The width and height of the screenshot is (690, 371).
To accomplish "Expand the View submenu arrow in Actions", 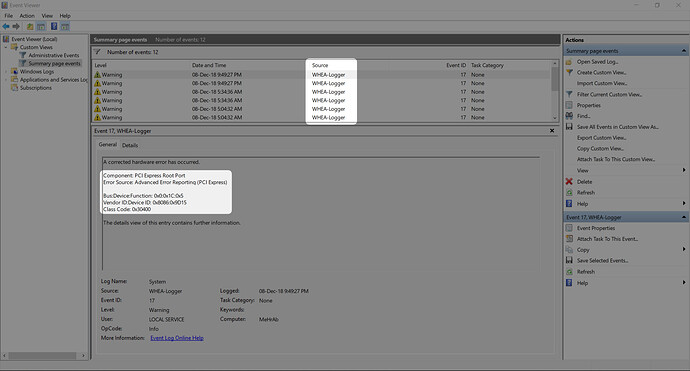I will coord(684,170).
